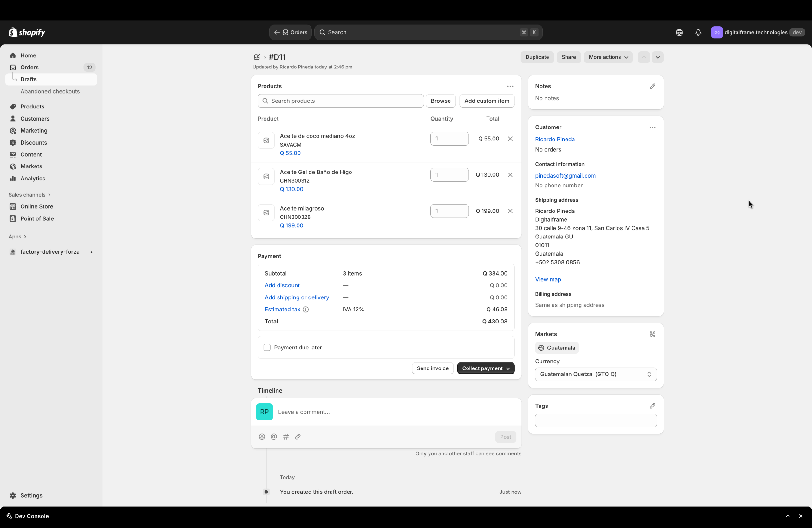
Task: Open the customer email link
Action: [x=565, y=176]
